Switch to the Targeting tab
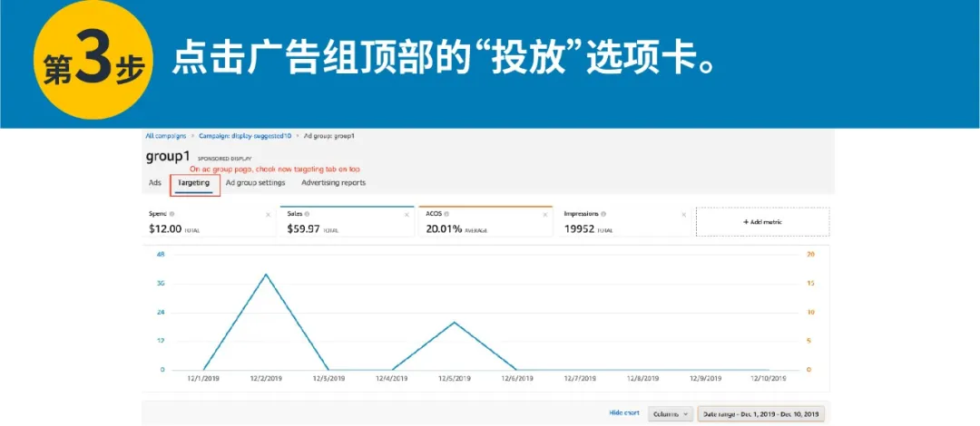The width and height of the screenshot is (980, 426). click(x=194, y=182)
